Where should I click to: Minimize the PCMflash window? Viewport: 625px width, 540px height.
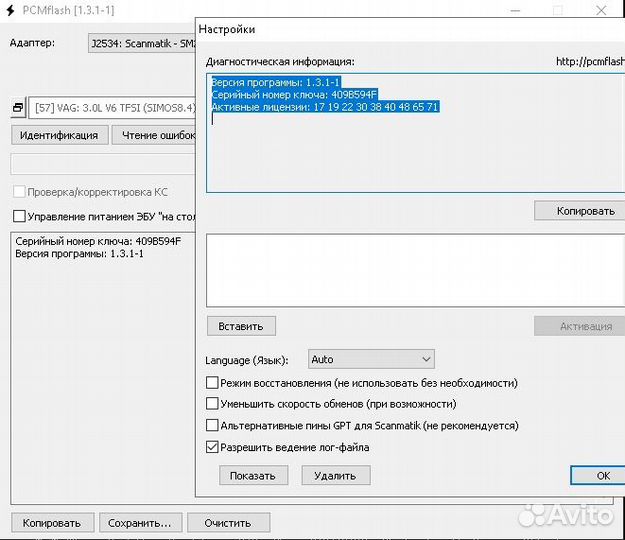coord(515,10)
